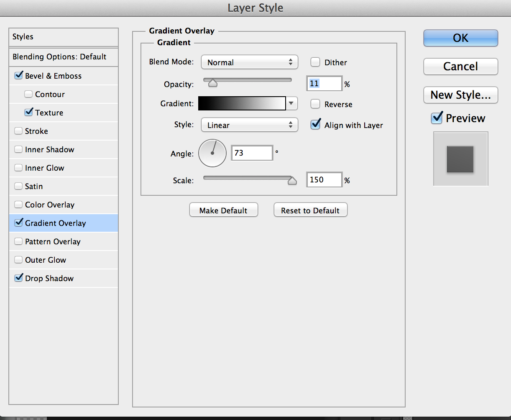511x420 pixels.
Task: Enable the Dither checkbox
Action: tap(315, 62)
